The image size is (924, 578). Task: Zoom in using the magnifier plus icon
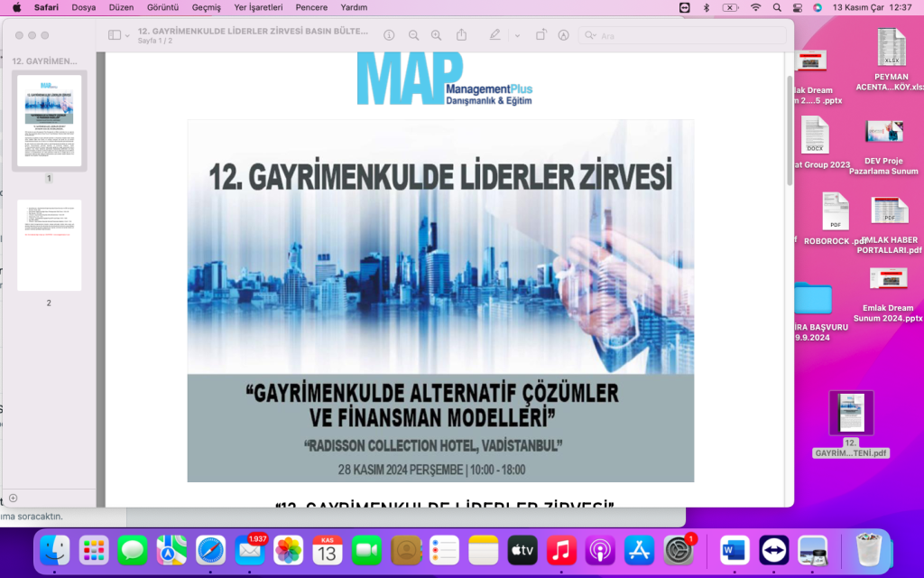pos(437,35)
